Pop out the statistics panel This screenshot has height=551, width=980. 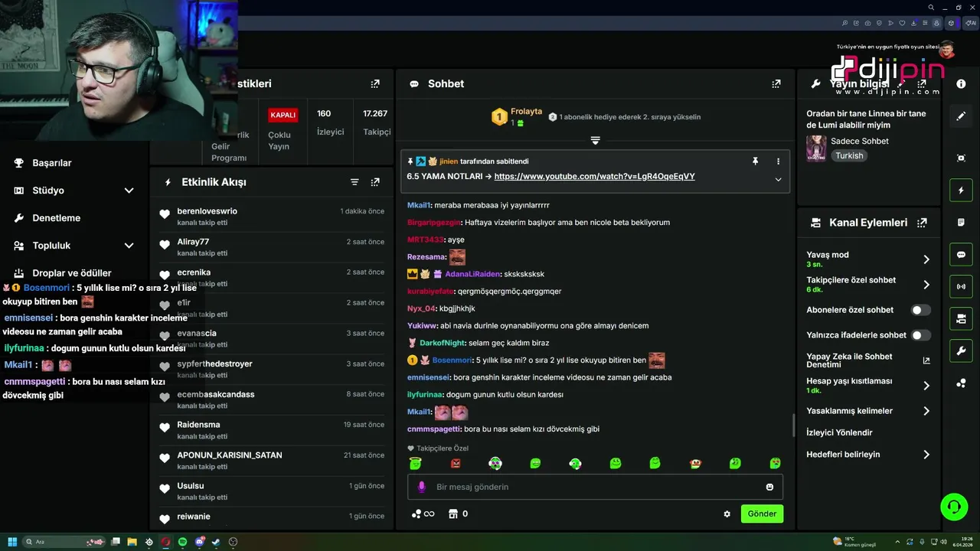pos(375,84)
